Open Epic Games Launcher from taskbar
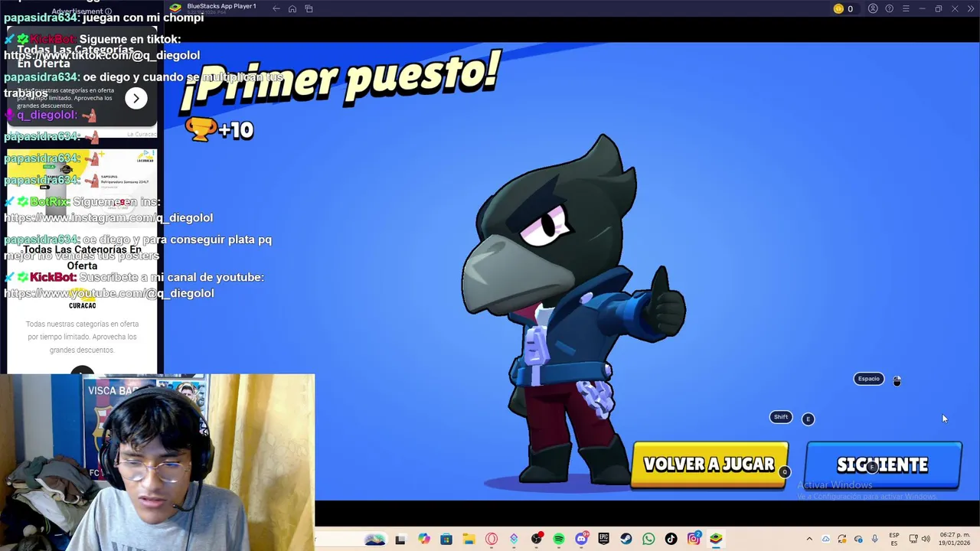This screenshot has width=980, height=551. click(604, 540)
